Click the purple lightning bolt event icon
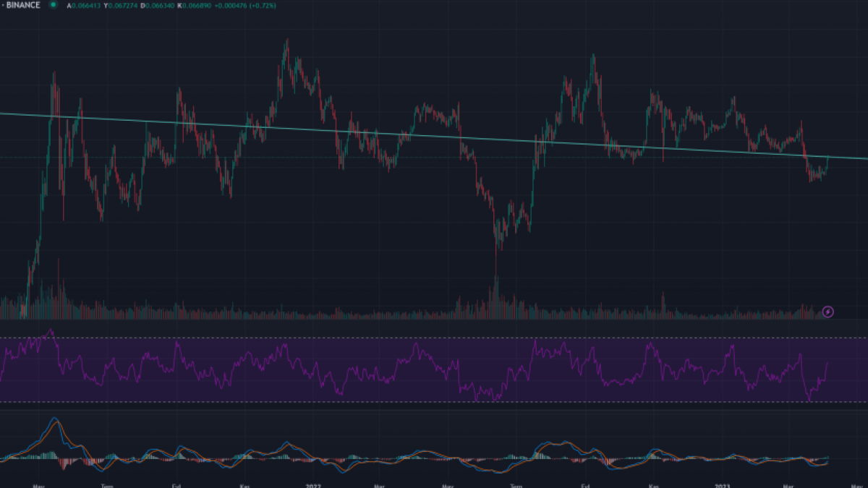This screenshot has width=868, height=488. (828, 312)
